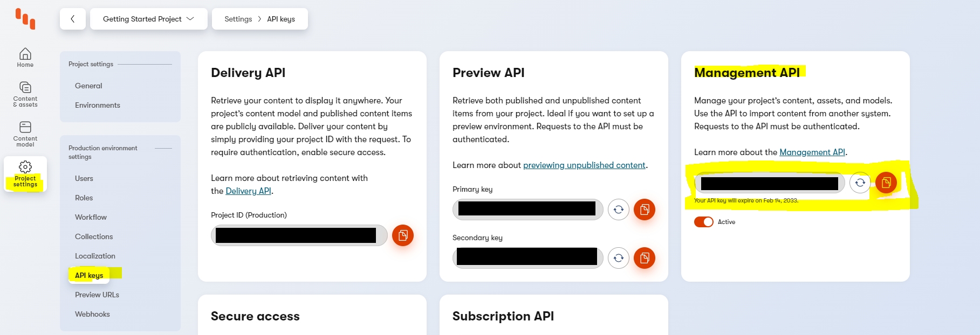
Task: Copy the Delivery API Project ID
Action: (402, 235)
